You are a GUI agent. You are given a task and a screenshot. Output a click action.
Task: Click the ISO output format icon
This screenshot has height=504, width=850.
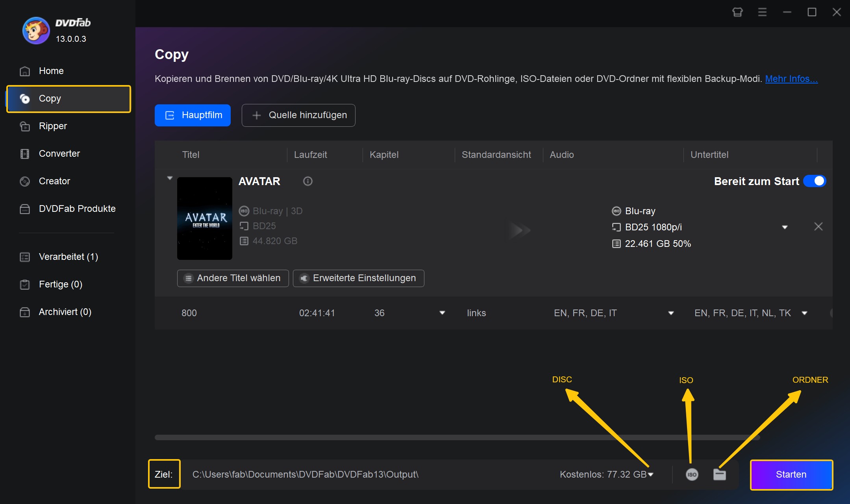(692, 474)
